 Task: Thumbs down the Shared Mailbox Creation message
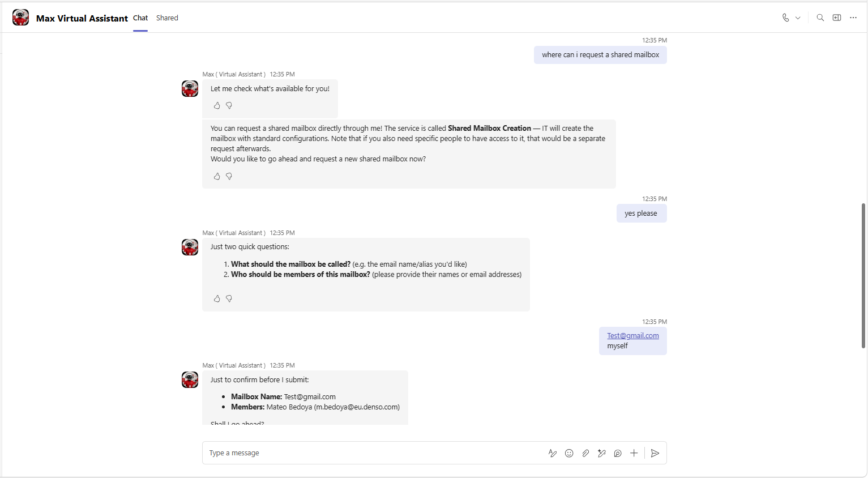tap(229, 176)
